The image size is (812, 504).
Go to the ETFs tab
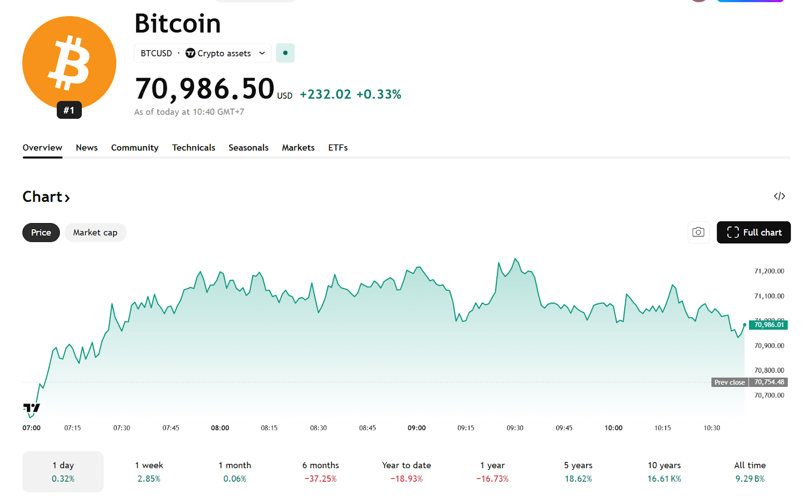(337, 148)
